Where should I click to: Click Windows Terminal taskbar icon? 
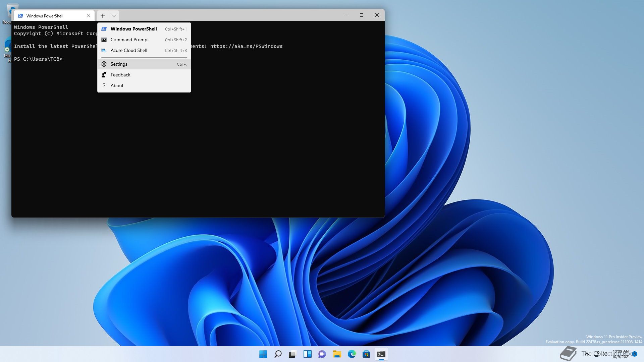381,354
